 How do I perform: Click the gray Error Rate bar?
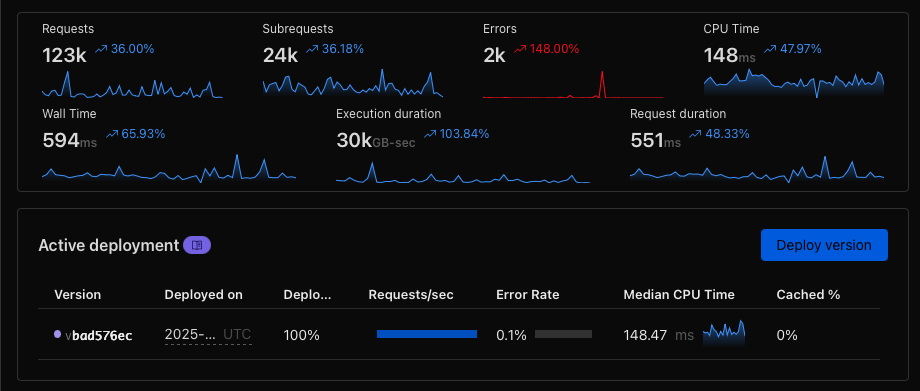click(x=563, y=334)
